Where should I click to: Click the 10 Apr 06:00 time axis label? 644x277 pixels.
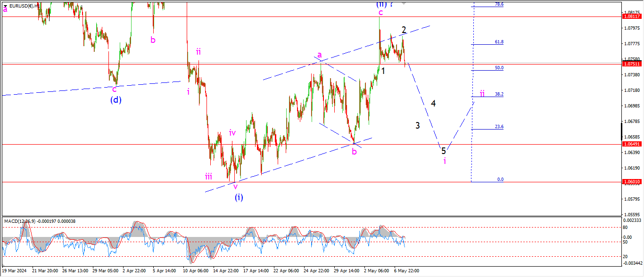(196, 271)
